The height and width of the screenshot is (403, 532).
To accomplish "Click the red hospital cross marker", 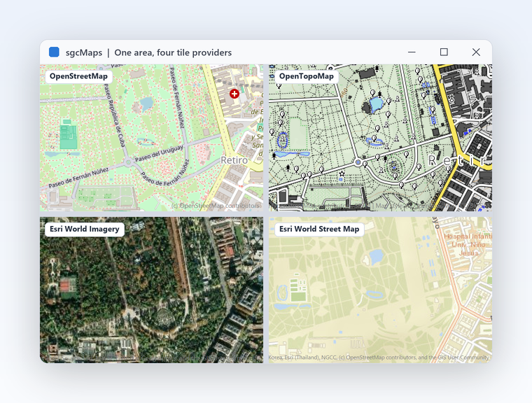I will coord(234,94).
